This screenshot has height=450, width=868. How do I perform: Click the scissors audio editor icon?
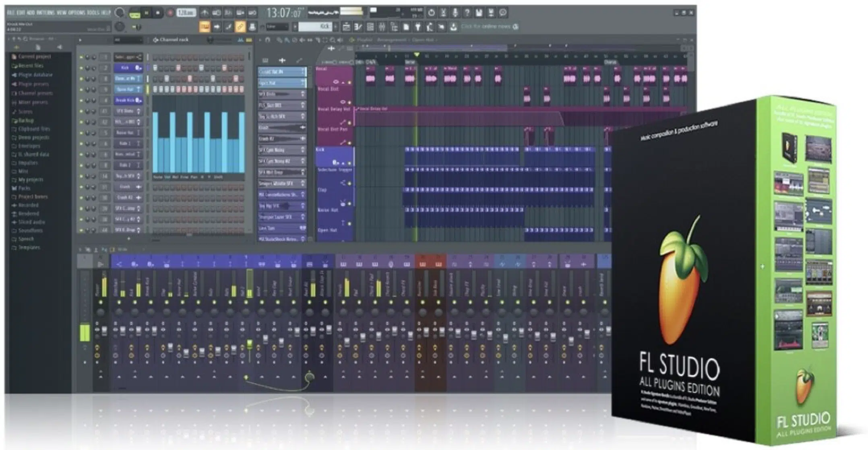click(443, 13)
